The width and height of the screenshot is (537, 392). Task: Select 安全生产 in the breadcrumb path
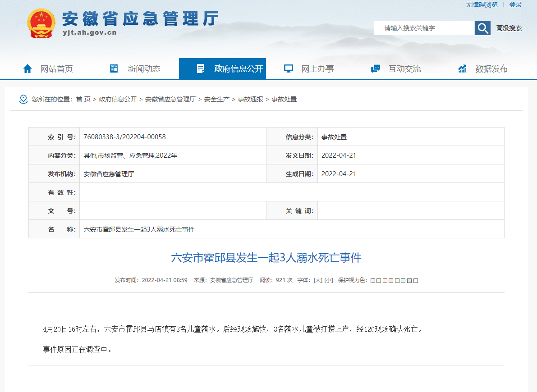coord(216,99)
